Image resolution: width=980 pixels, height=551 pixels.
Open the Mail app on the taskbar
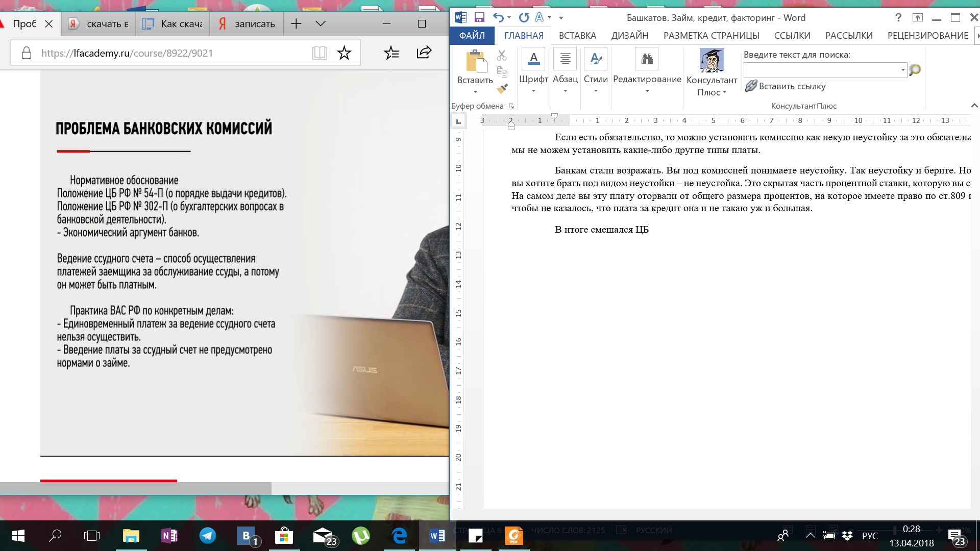point(323,535)
